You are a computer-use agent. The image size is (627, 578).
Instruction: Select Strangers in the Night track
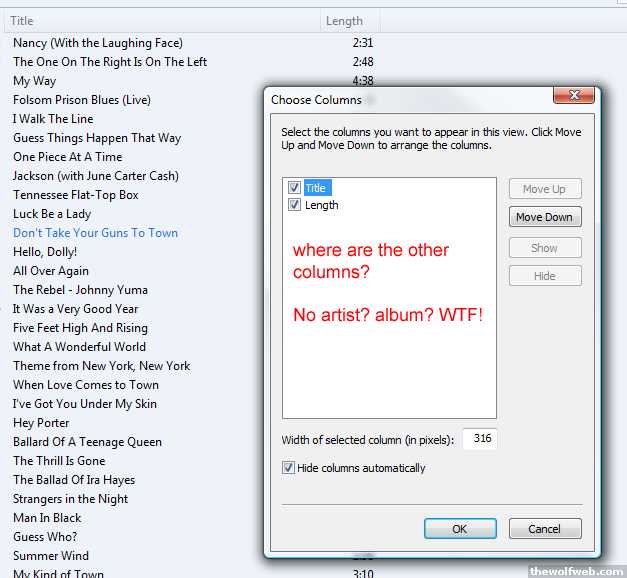(70, 499)
